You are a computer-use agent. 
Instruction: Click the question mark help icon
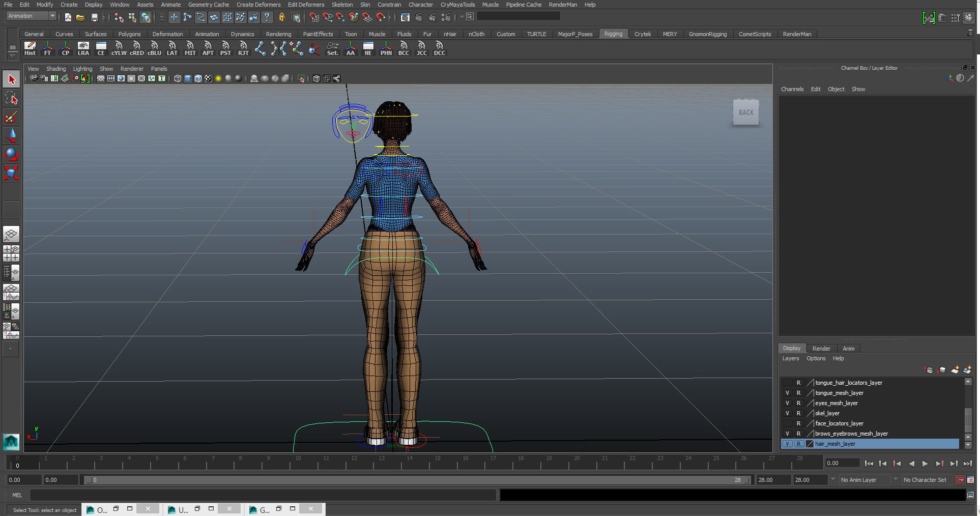pos(267,17)
